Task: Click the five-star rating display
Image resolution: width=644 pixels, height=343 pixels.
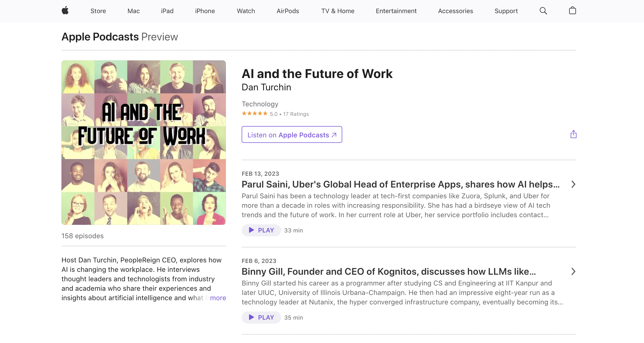Action: 255,113
